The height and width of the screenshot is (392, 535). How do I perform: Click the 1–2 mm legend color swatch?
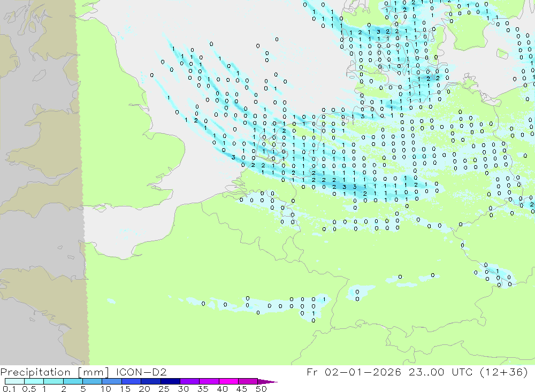coord(53,381)
